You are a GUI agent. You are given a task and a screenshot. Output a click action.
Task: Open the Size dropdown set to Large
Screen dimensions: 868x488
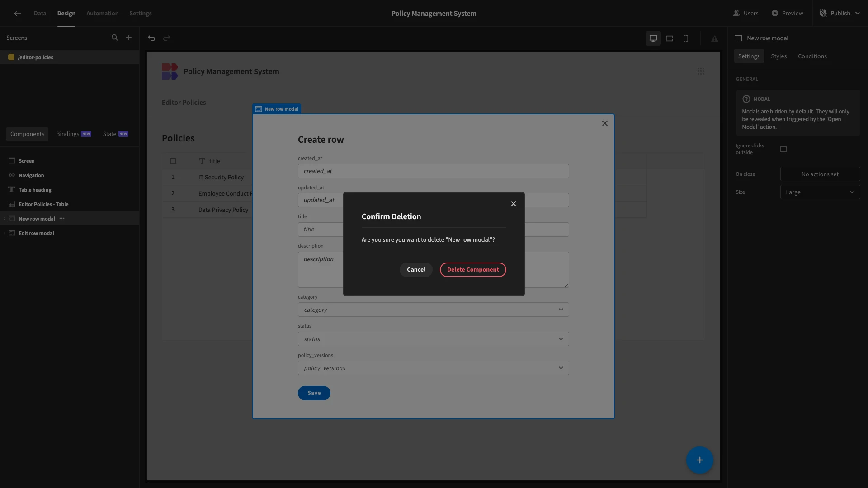click(x=820, y=192)
